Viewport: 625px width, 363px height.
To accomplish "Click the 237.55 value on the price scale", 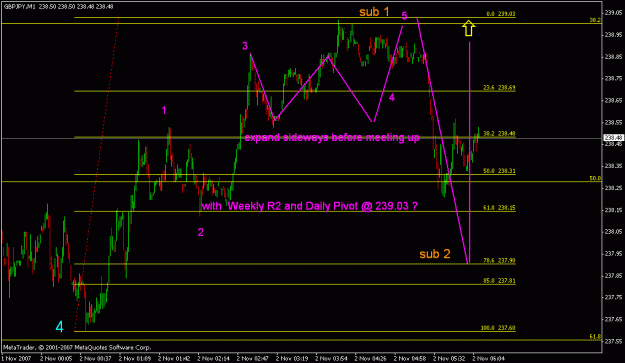I will 614,341.
